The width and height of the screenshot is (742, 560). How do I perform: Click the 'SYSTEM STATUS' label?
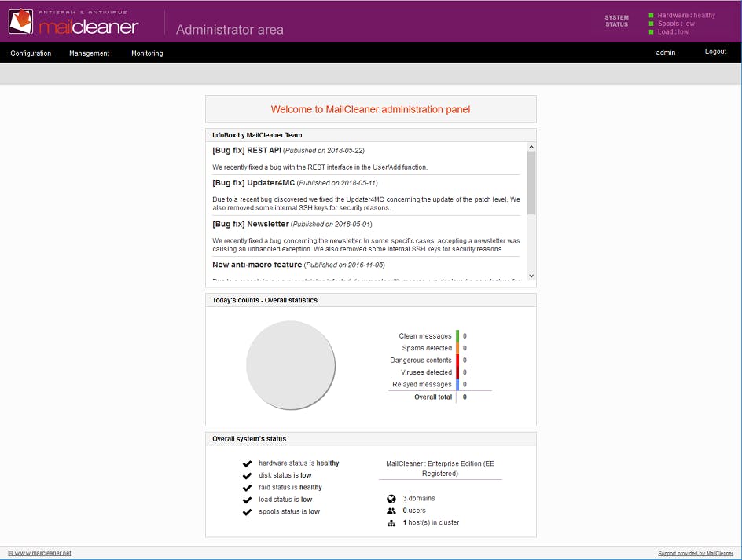pos(616,20)
